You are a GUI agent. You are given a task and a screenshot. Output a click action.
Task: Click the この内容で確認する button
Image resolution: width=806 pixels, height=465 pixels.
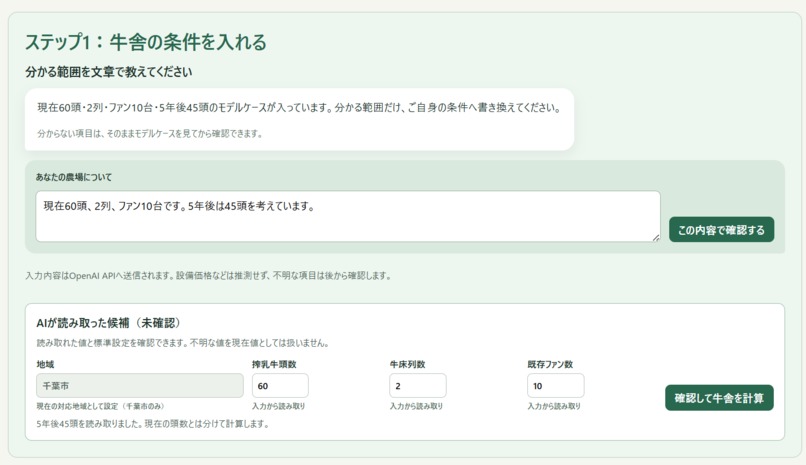pos(721,230)
